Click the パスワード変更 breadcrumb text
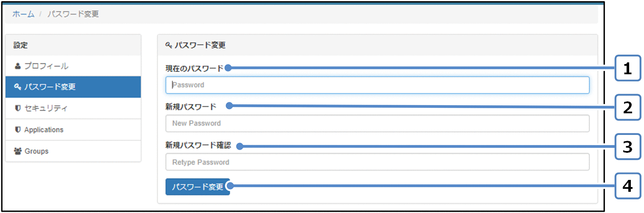 (x=73, y=14)
